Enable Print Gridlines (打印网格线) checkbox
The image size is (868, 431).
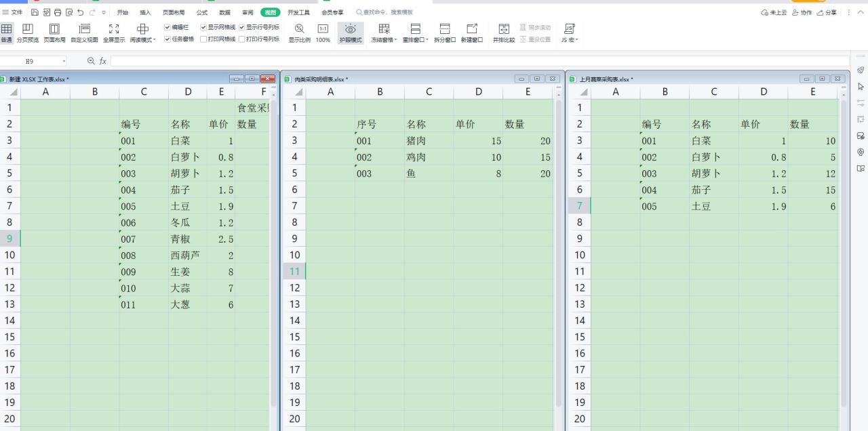pyautogui.click(x=203, y=39)
